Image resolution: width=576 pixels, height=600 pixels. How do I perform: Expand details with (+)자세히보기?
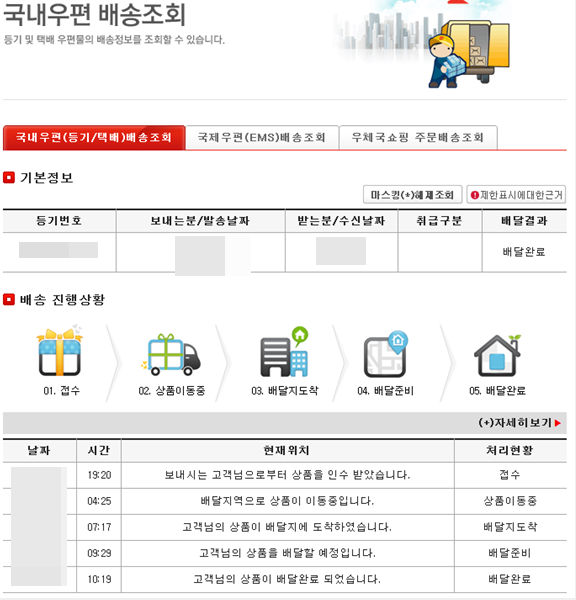pyautogui.click(x=519, y=423)
